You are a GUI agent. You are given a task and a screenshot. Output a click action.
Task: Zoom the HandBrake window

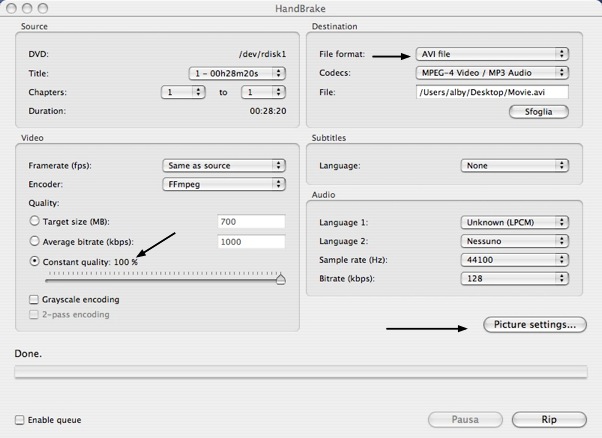tap(43, 8)
